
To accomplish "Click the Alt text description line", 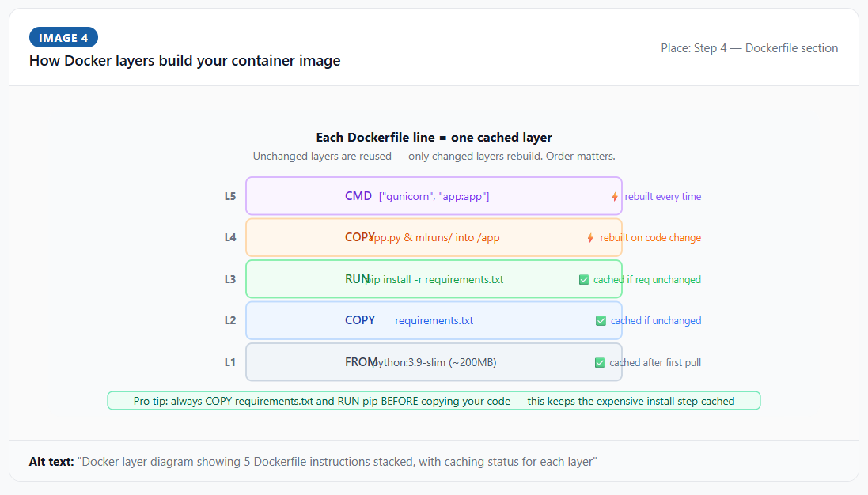I will [x=313, y=461].
